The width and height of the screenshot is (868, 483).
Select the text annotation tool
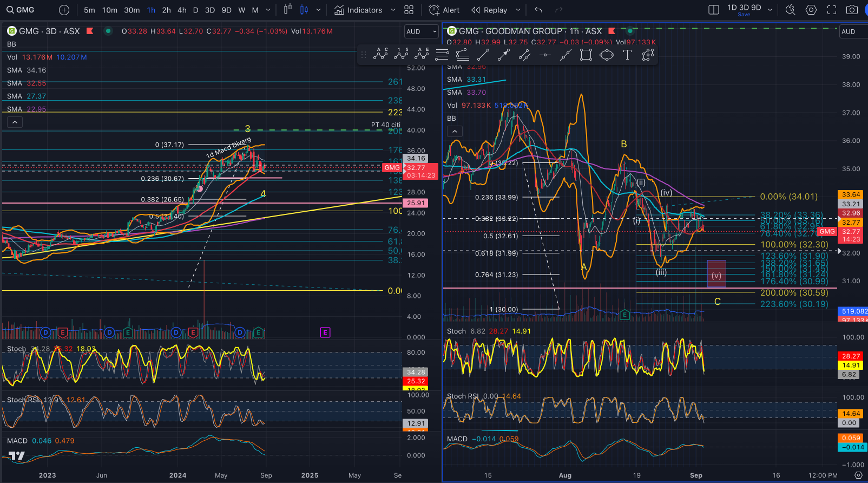click(x=627, y=54)
